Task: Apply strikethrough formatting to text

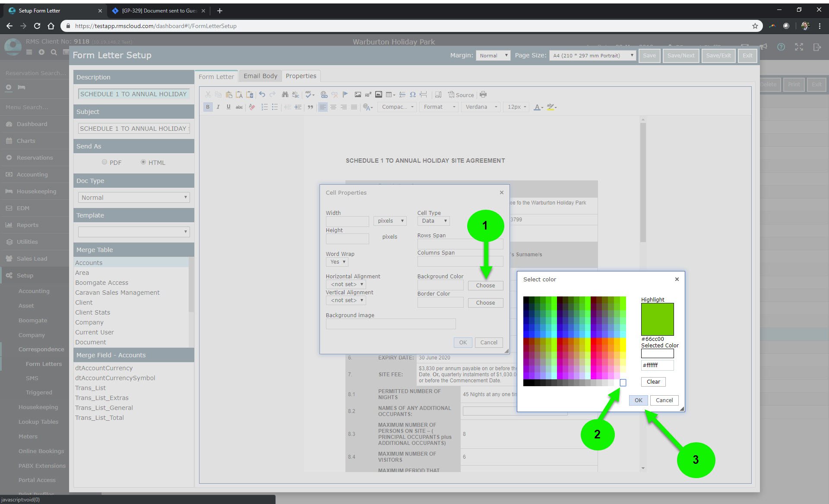Action: pos(239,107)
